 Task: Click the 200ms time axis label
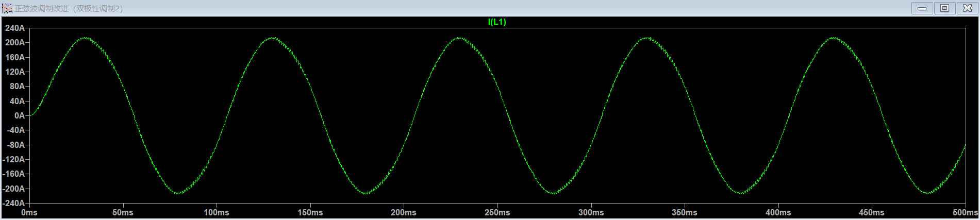pyautogui.click(x=404, y=212)
